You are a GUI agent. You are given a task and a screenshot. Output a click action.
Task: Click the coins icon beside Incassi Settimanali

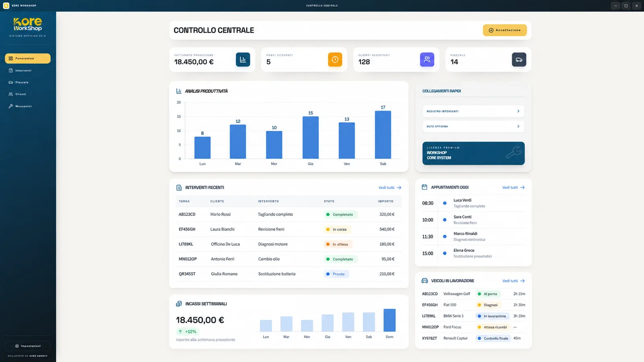179,304
